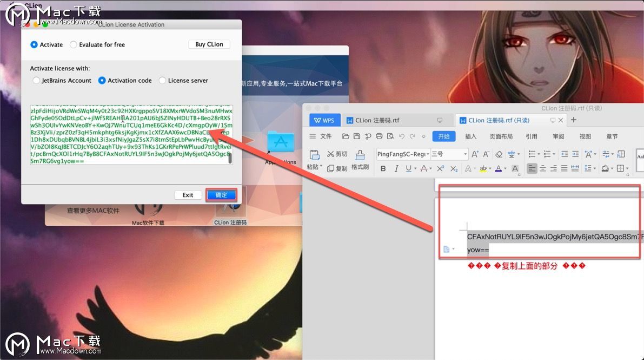The width and height of the screenshot is (644, 360).
Task: Insert a bulleted list
Action: pyautogui.click(x=532, y=154)
